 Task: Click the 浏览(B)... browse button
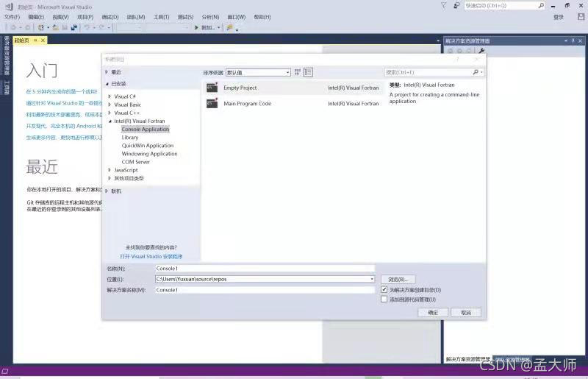click(398, 279)
